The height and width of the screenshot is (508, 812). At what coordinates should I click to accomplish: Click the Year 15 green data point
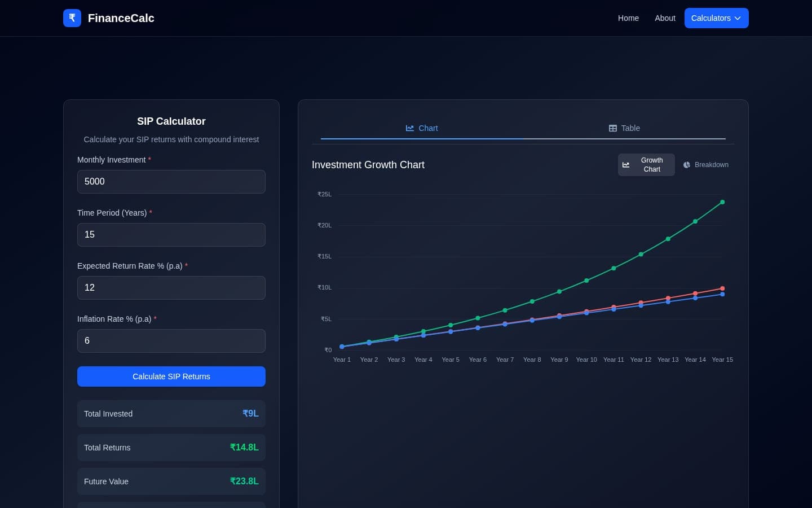click(722, 202)
